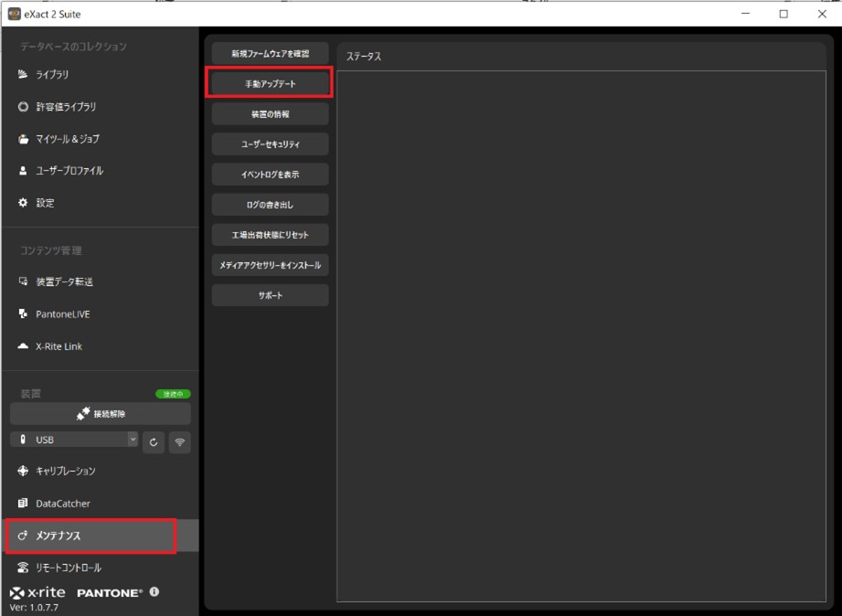Open the USB connection type dropdown
The width and height of the screenshot is (842, 616).
point(74,440)
